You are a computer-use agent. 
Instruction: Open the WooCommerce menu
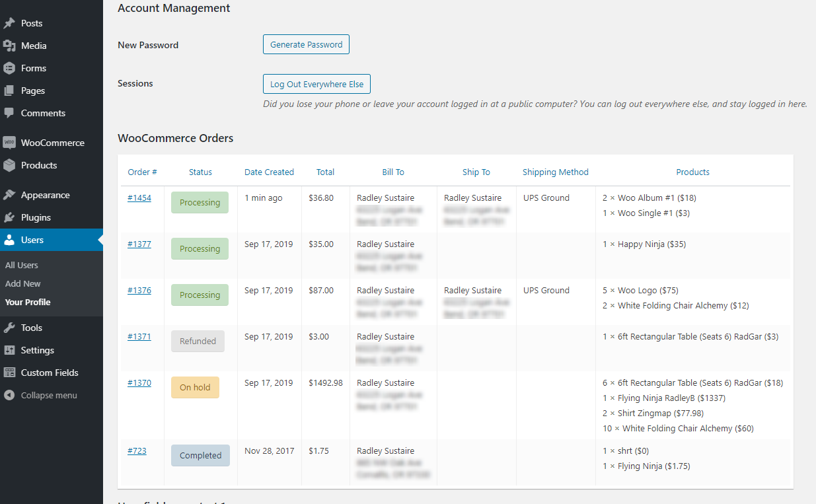point(52,143)
